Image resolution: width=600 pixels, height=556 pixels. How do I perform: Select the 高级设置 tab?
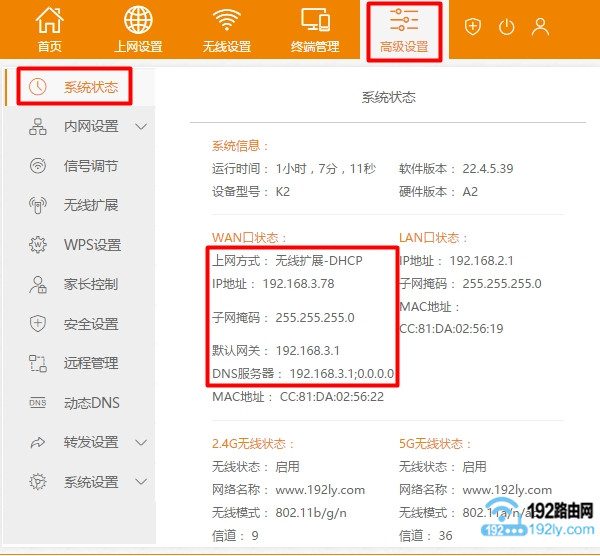tap(404, 30)
